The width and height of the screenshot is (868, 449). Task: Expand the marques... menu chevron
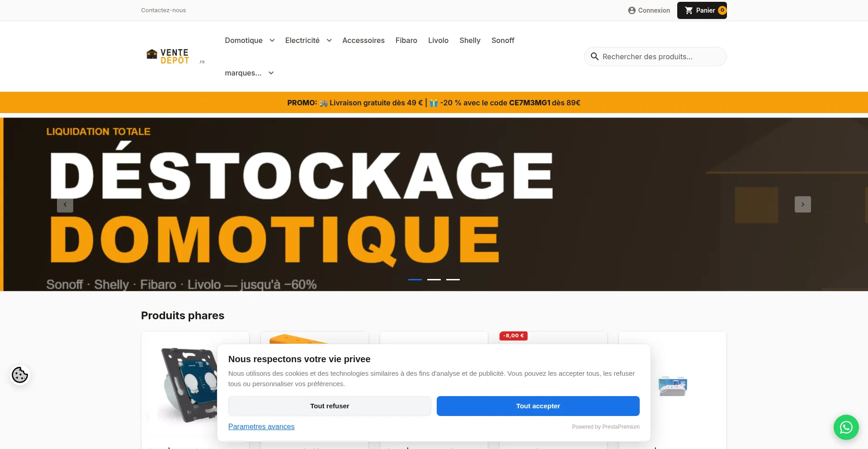[271, 73]
